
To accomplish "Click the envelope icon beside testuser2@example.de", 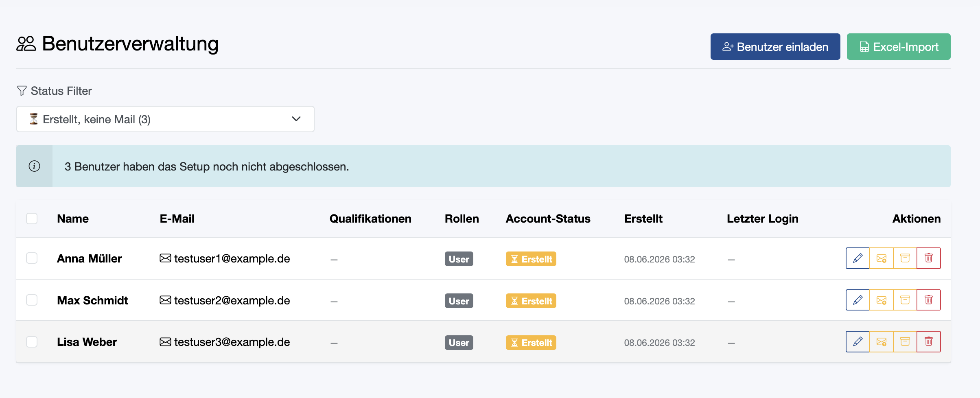I will click(165, 300).
